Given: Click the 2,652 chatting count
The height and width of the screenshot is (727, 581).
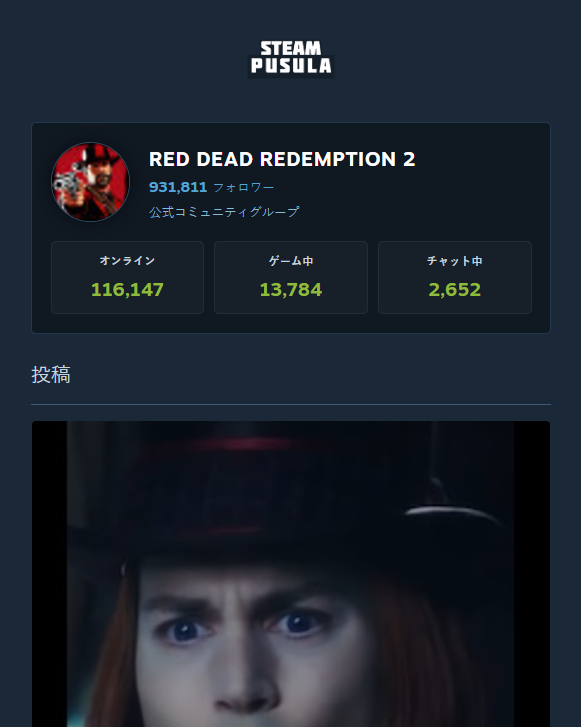Looking at the screenshot, I should click(455, 290).
